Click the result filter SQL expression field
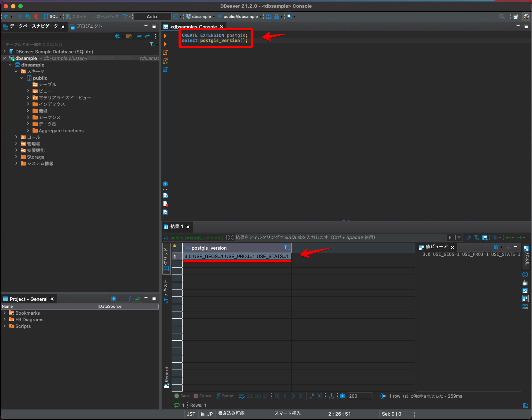 tap(340, 238)
